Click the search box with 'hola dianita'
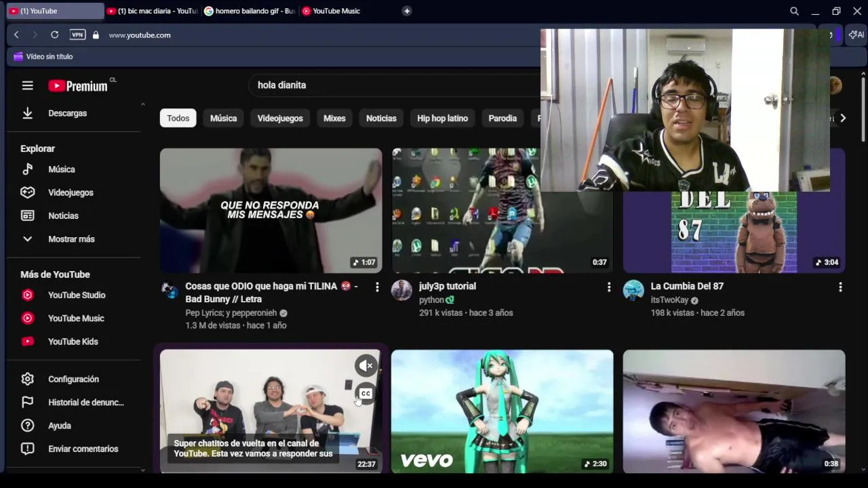Viewport: 868px width, 488px height. (393, 85)
